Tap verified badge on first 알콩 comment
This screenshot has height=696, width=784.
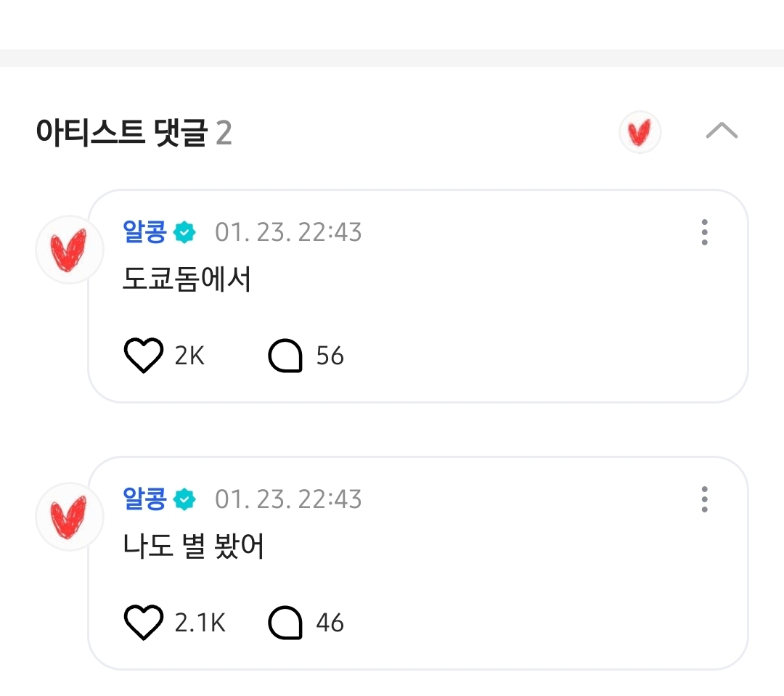coord(184,232)
